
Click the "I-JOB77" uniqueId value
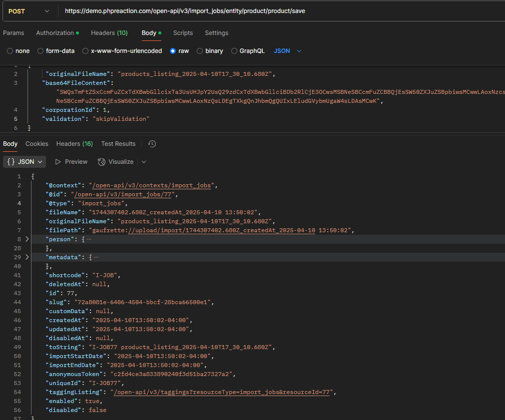tap(105, 383)
